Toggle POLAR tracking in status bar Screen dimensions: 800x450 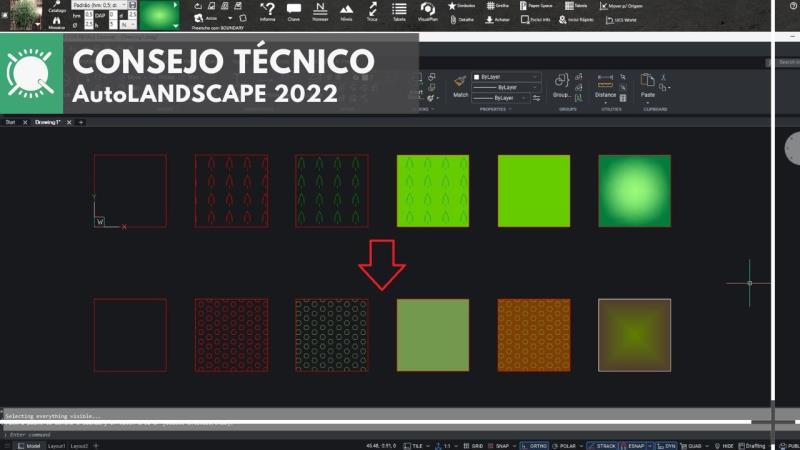pos(563,446)
